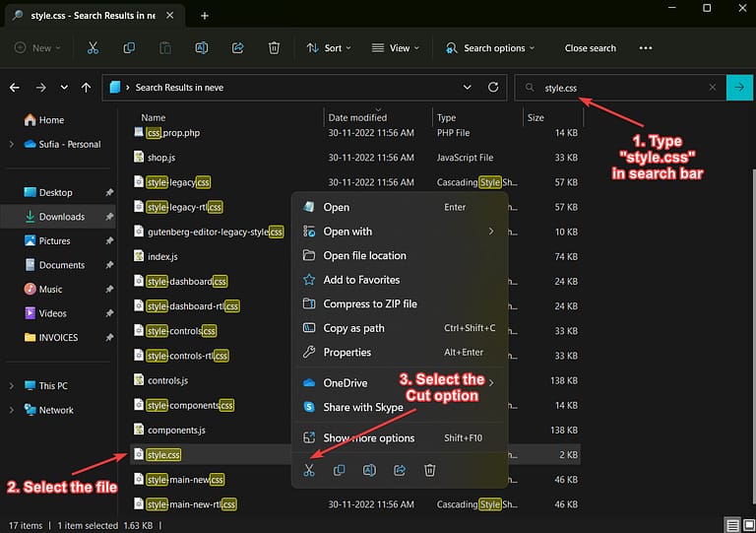Click the Delete trash icon in context menu
Screen dimensions: 756x533
[429, 471]
